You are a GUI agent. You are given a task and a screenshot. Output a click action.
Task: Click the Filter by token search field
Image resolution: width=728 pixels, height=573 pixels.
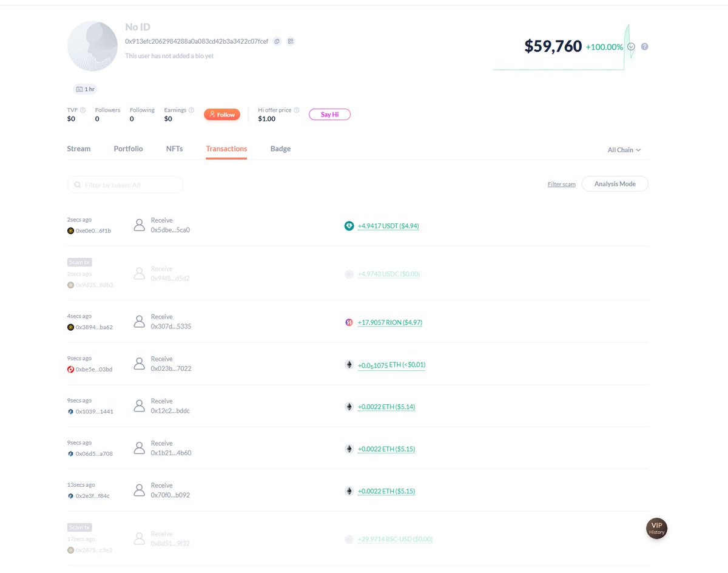(x=125, y=185)
